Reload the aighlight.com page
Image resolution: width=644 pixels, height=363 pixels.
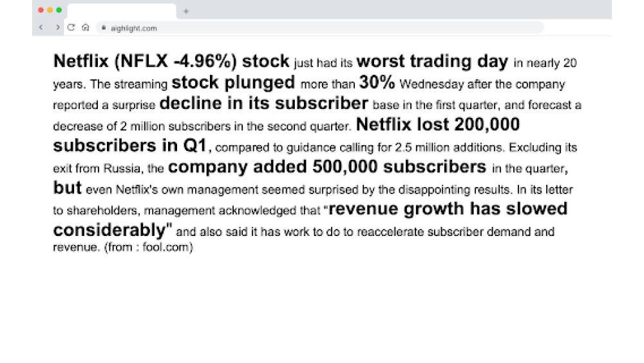[x=71, y=28]
